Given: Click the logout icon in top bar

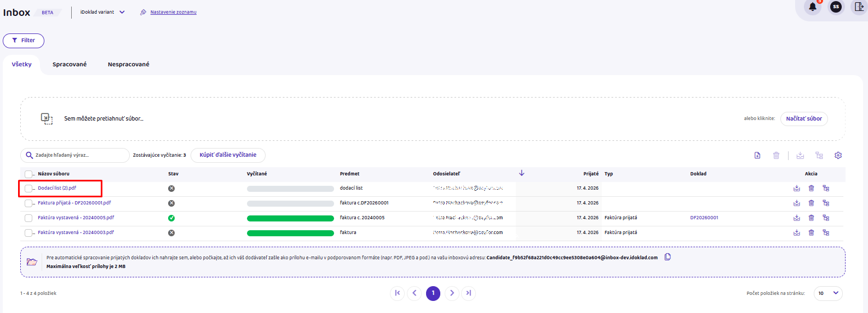Looking at the screenshot, I should (x=859, y=7).
